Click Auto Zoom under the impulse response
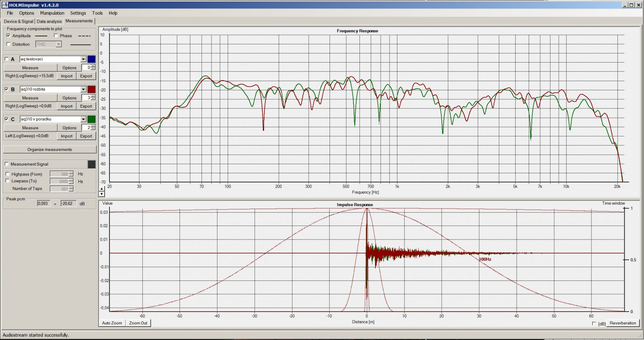644x340 pixels. (112, 323)
